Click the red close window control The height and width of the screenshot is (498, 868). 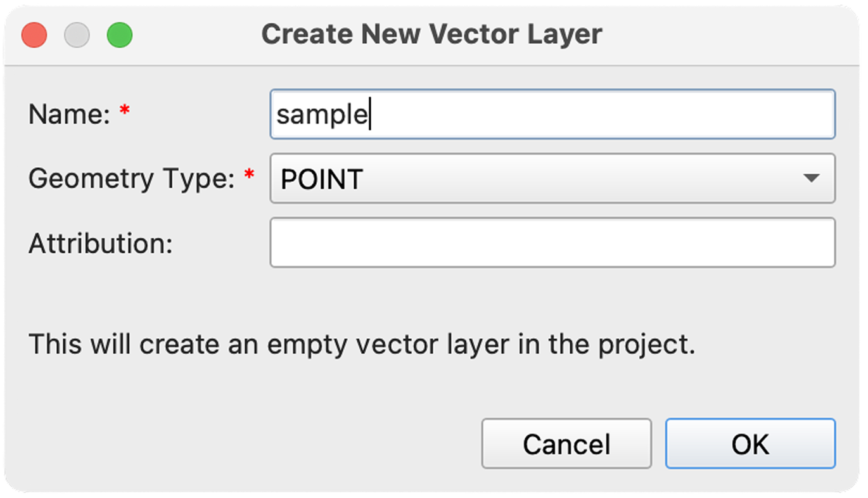pos(35,35)
